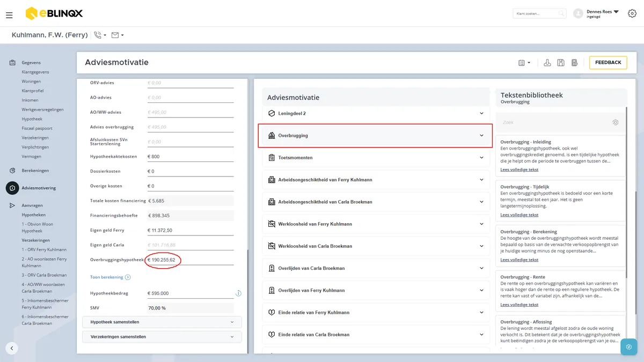Click the FEEDBACK button

(x=608, y=63)
